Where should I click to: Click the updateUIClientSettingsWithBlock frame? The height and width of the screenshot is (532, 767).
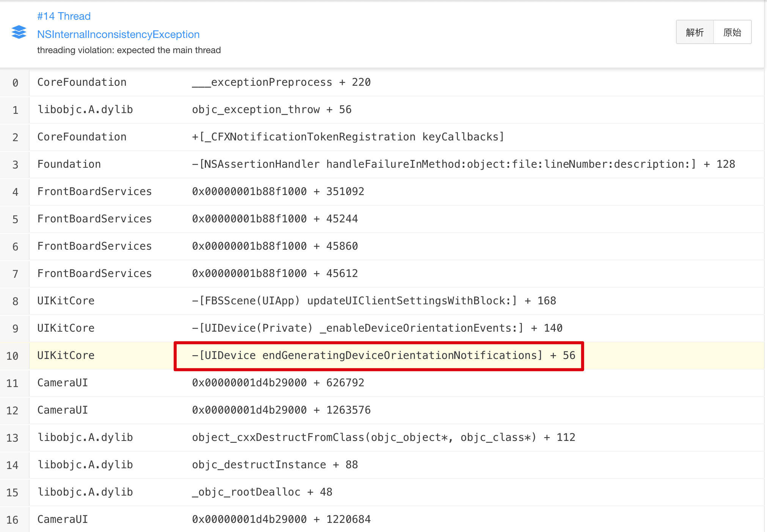(374, 301)
